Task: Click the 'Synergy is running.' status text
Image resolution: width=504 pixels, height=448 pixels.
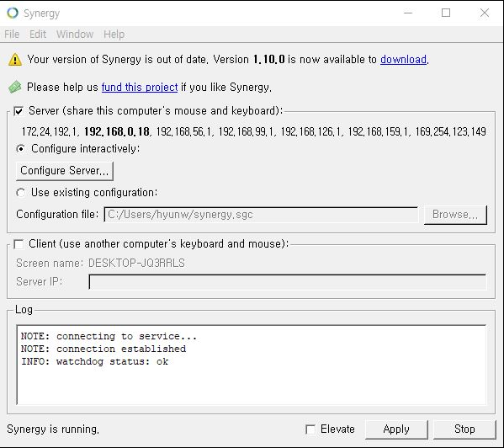Action: click(x=53, y=429)
